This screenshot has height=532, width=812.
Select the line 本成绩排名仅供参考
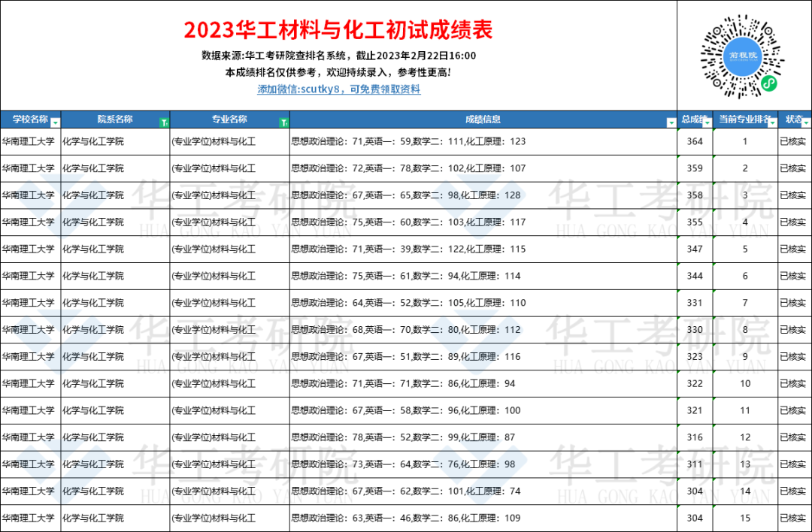[x=338, y=72]
